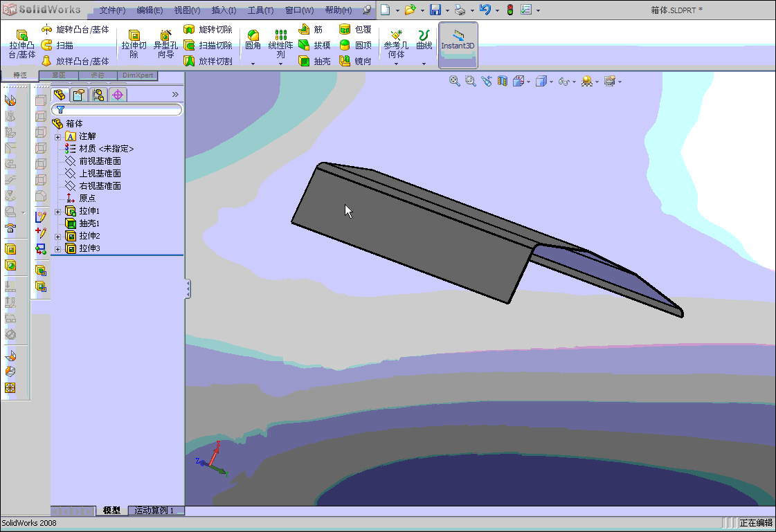Select the Shell (抽壳) toolbar feature

(314, 62)
